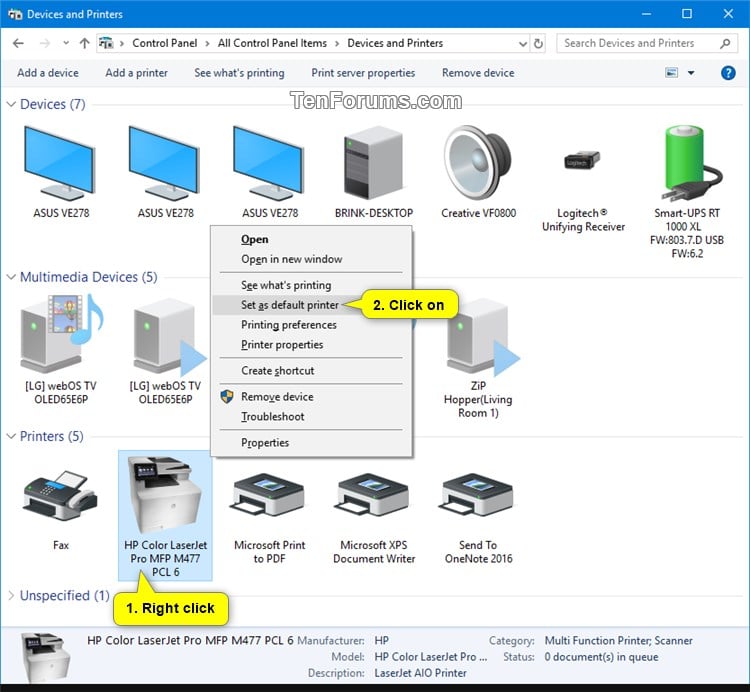Collapse the Devices (7) group
The height and width of the screenshot is (692, 750).
[11, 104]
